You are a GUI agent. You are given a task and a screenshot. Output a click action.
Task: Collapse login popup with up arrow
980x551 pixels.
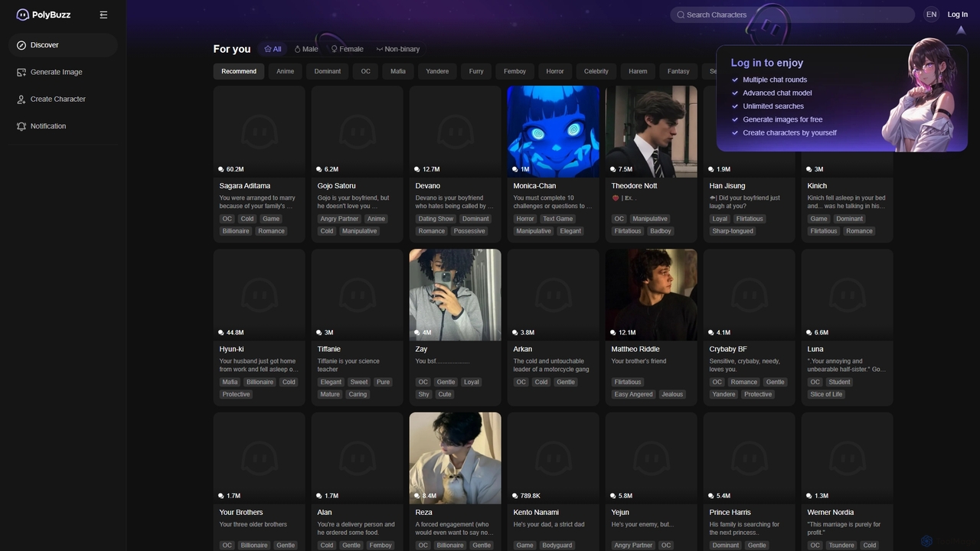tap(961, 31)
